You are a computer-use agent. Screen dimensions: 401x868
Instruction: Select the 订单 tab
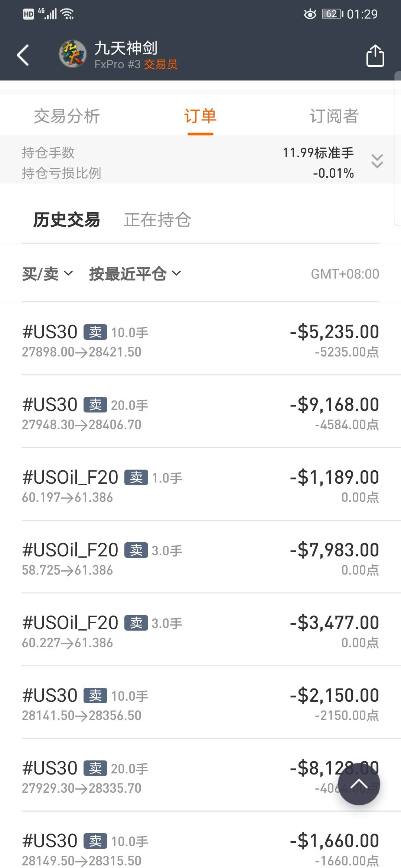(200, 116)
